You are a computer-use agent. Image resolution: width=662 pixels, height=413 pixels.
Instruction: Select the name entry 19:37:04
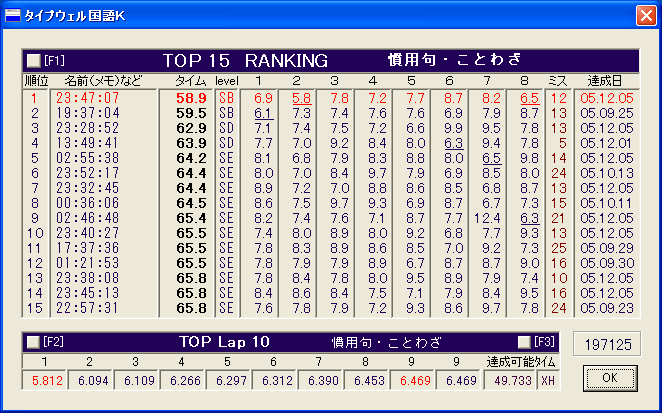pos(88,113)
